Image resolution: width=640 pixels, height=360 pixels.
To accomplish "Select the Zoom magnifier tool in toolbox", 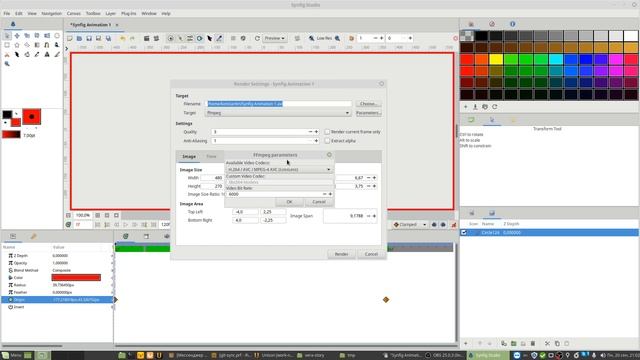I will (x=7, y=64).
